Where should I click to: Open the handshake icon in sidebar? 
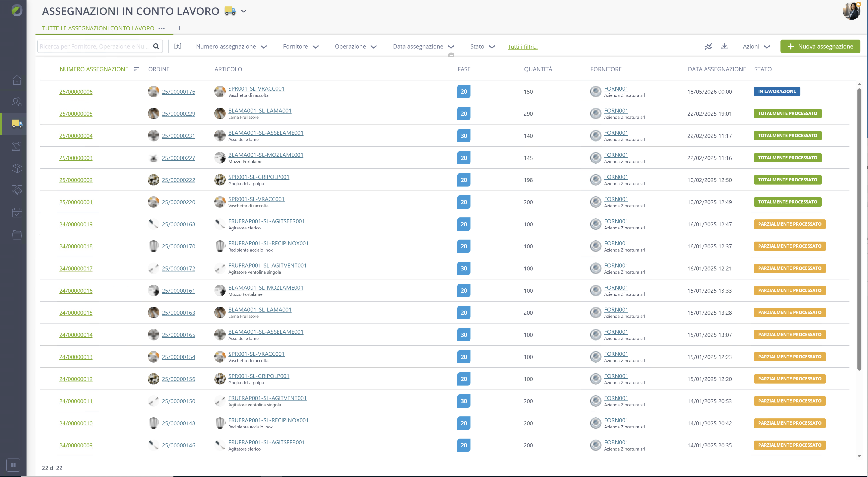[x=17, y=190]
